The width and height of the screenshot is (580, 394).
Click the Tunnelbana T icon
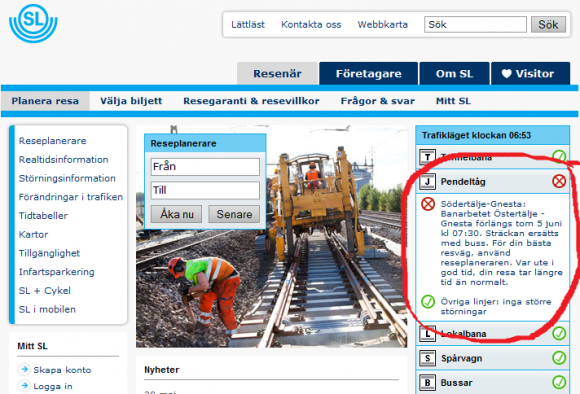428,157
